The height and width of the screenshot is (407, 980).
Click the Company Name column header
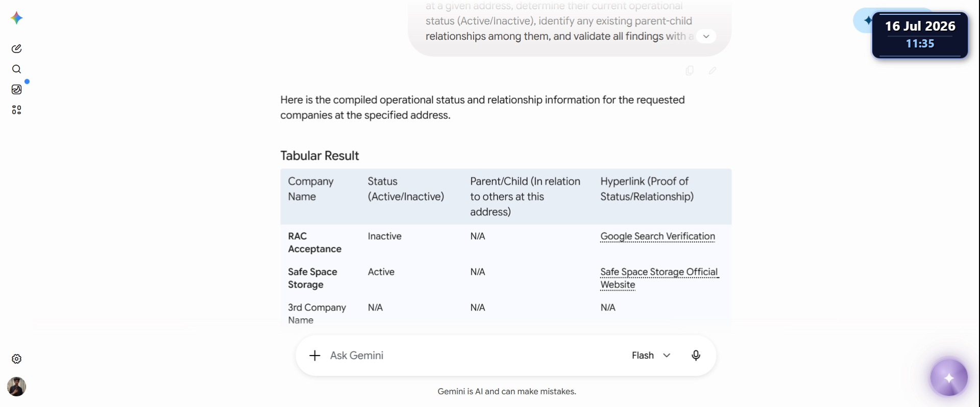310,189
